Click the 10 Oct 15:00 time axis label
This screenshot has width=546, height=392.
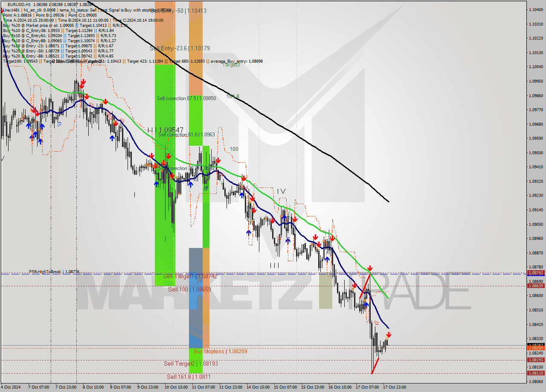(176, 387)
